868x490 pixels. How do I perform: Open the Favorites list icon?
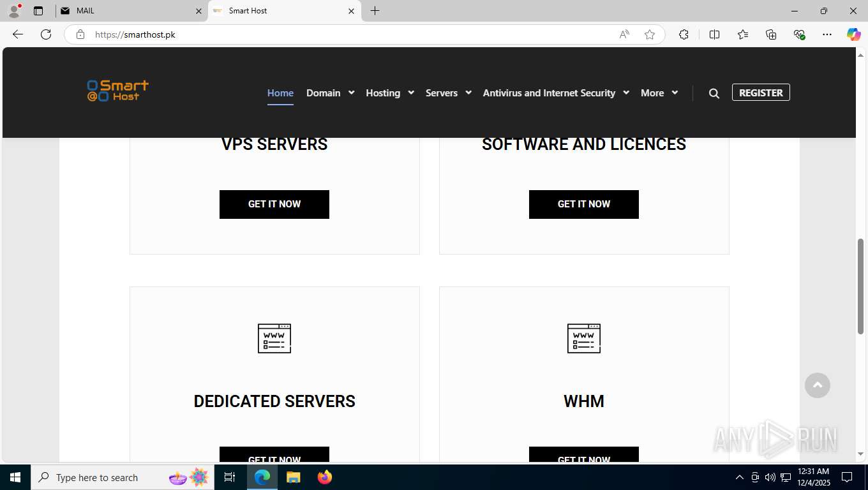(743, 34)
